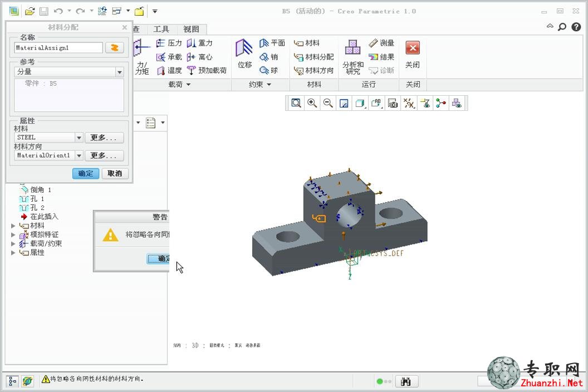Image resolution: width=588 pixels, height=392 pixels.
Task: Click the model tree settings list icon
Action: tap(151, 122)
